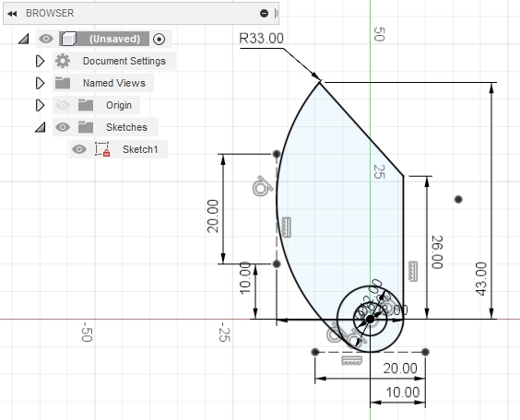Image resolution: width=520 pixels, height=420 pixels.
Task: Select the arc center point on the right
Action: 458,199
